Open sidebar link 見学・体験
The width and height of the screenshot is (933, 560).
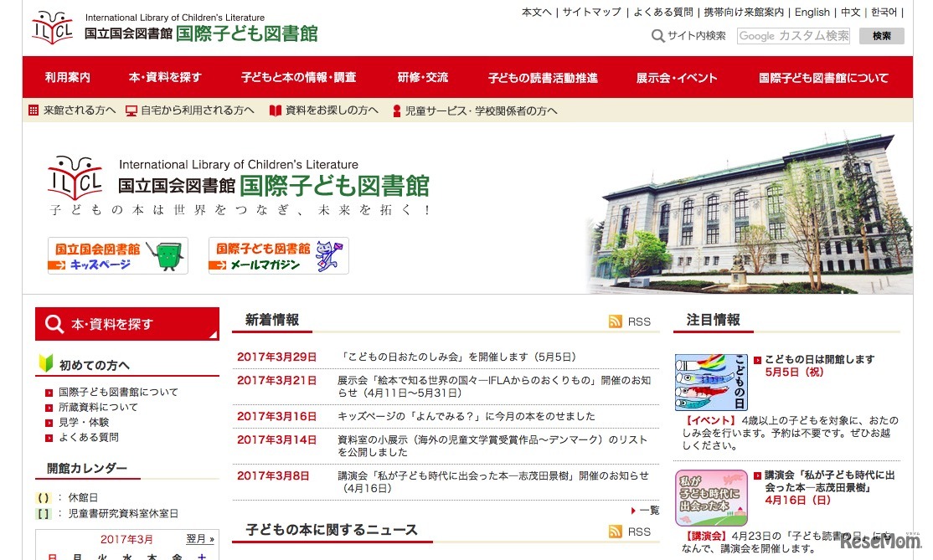(x=84, y=422)
